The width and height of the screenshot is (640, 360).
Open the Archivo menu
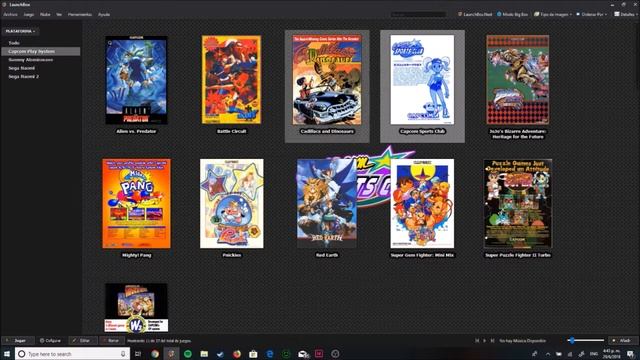pos(10,14)
